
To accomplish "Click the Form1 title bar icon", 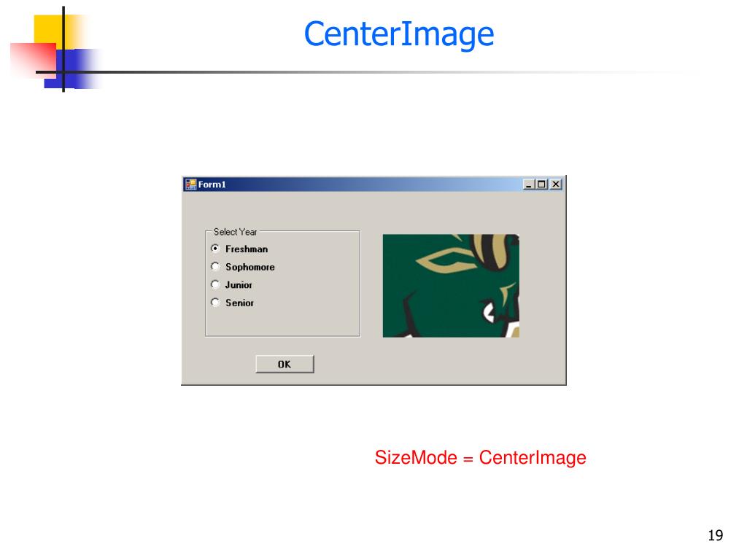I will pos(191,184).
